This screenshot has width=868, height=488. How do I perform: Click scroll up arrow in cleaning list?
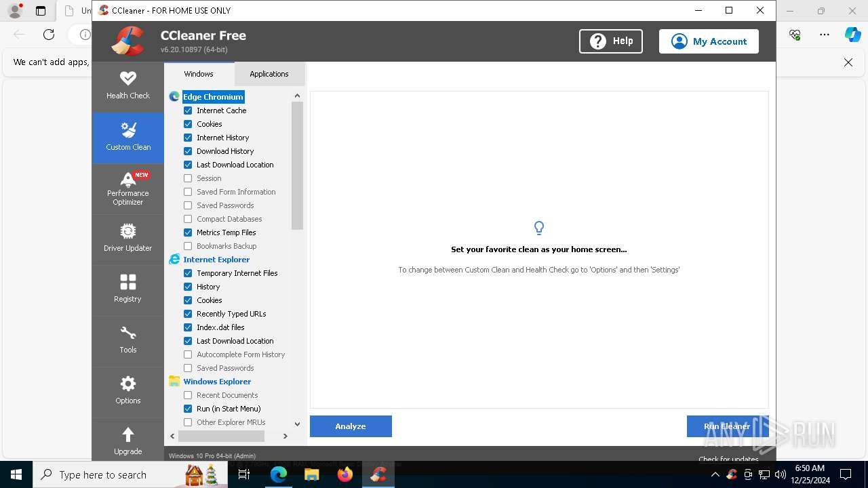[297, 96]
